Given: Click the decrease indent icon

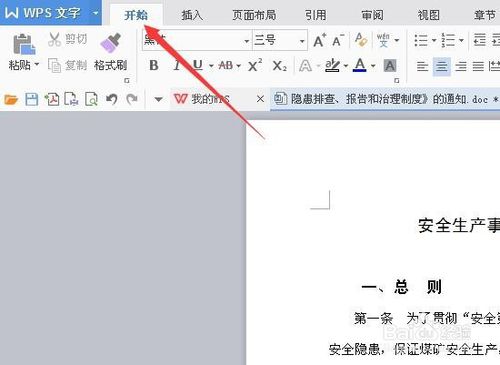Looking at the screenshot, I should (480, 40).
